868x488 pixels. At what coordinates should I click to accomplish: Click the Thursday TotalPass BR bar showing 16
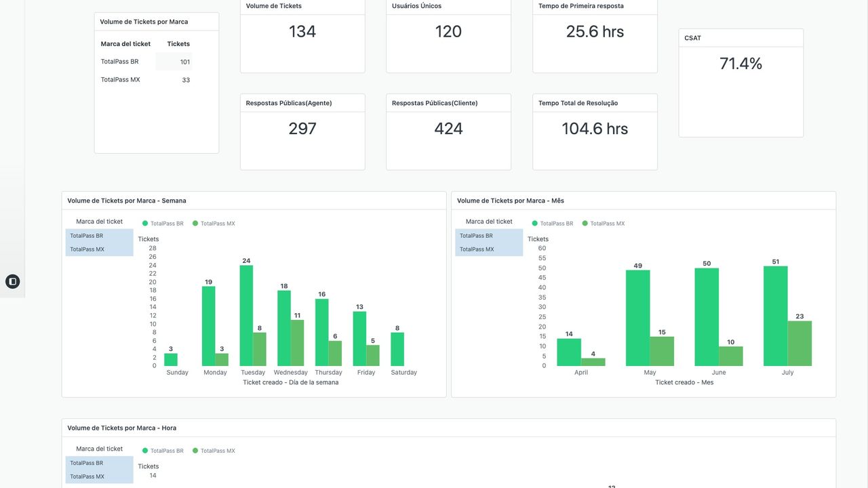(322, 332)
